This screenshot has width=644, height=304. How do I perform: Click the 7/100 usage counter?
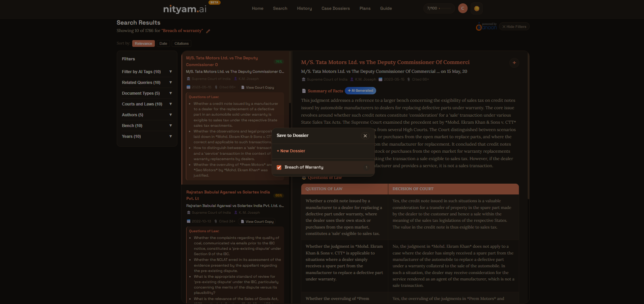[434, 8]
